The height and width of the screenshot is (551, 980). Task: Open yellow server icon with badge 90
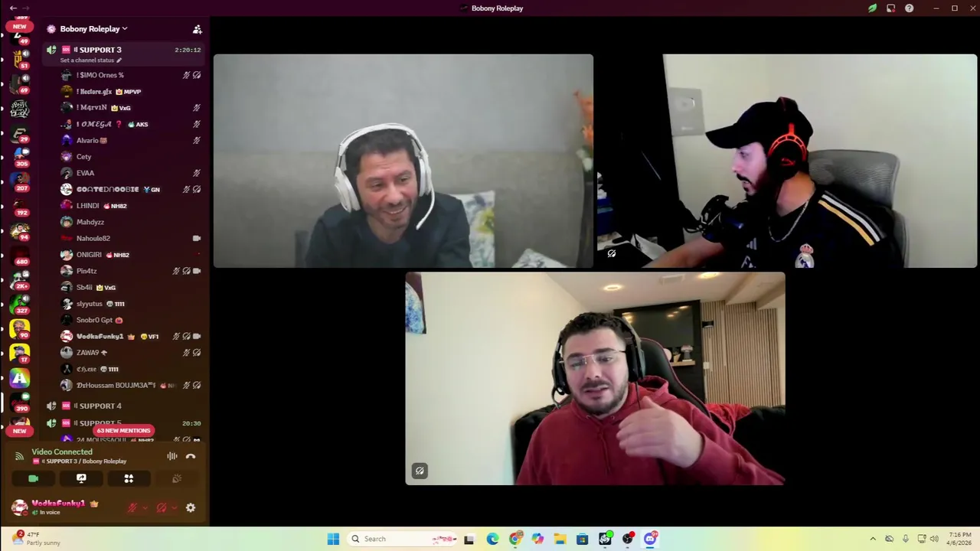pos(20,329)
